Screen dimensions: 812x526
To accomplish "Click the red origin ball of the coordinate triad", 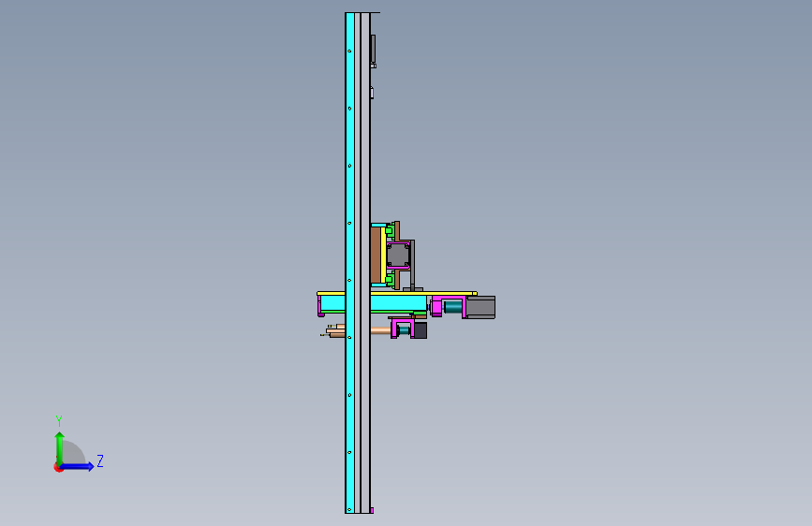I will (58, 467).
